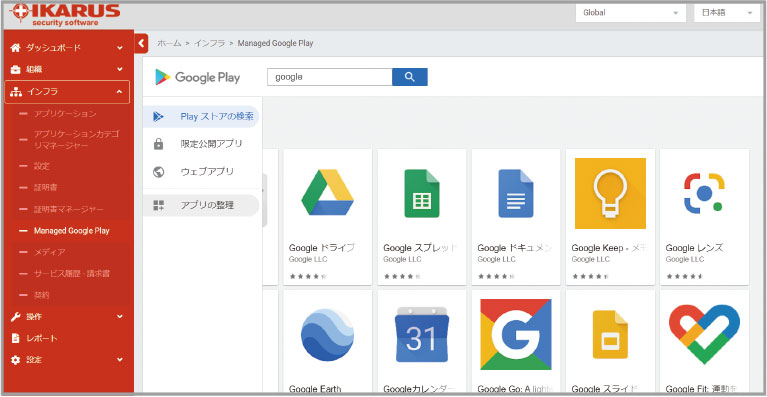Click the アプリの整理 button

[201, 205]
